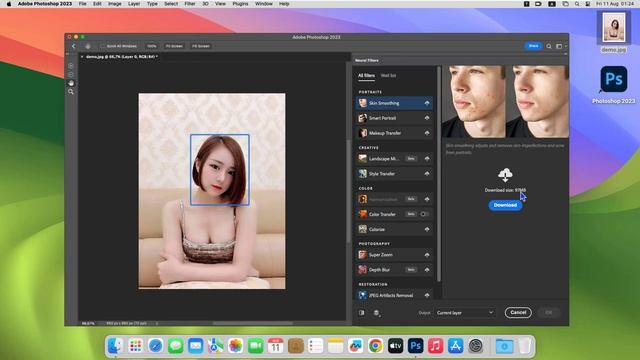640x360 pixels.
Task: Open the Output dropdown showing Current layer
Action: [x=465, y=313]
